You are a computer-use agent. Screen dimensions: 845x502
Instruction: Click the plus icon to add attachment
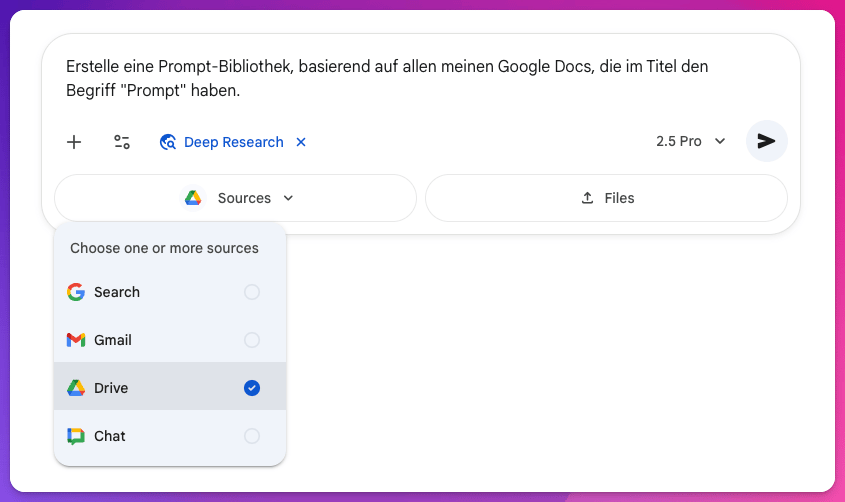(x=74, y=142)
